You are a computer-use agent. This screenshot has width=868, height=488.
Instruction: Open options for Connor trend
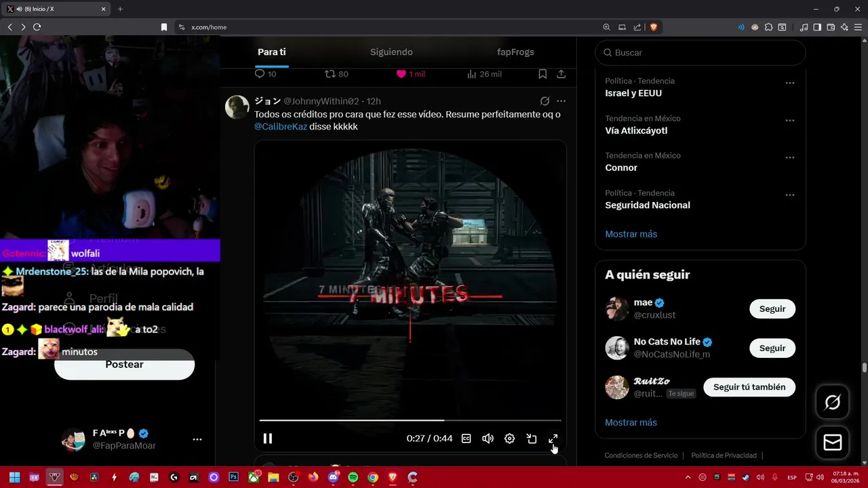coord(790,157)
